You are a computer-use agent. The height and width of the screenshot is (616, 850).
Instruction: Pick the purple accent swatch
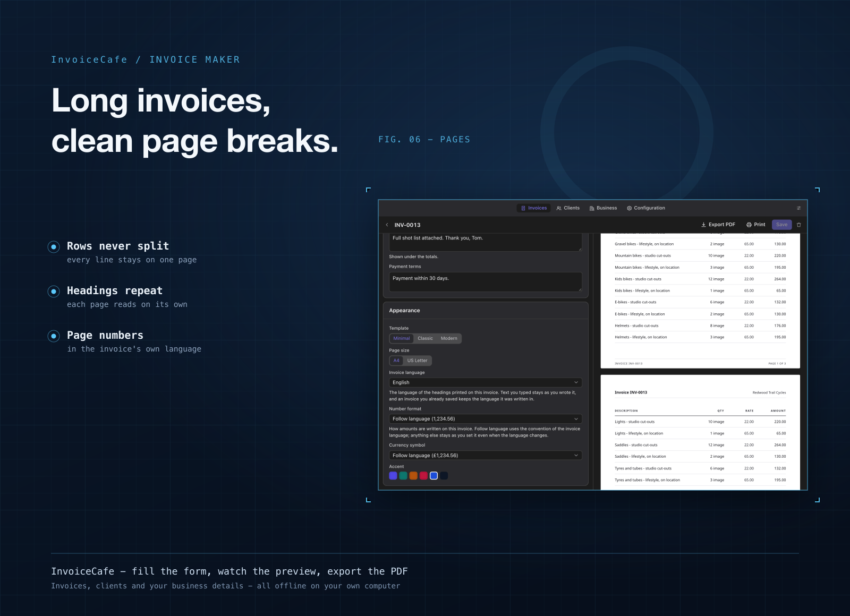pyautogui.click(x=393, y=476)
